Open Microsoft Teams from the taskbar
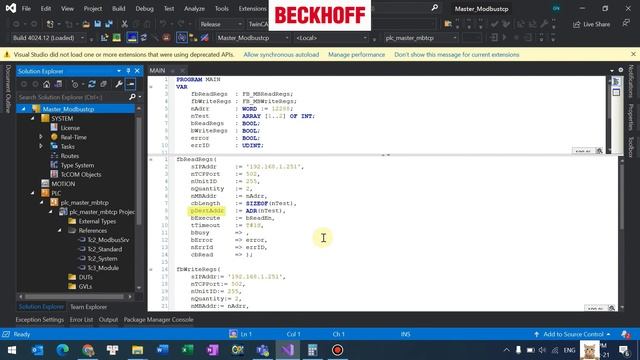 [x=262, y=350]
